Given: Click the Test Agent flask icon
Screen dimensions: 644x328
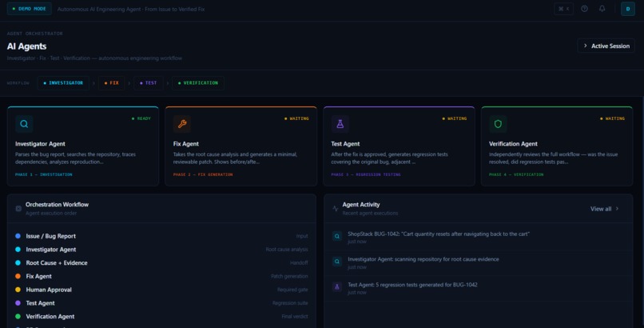Looking at the screenshot, I should [x=340, y=124].
